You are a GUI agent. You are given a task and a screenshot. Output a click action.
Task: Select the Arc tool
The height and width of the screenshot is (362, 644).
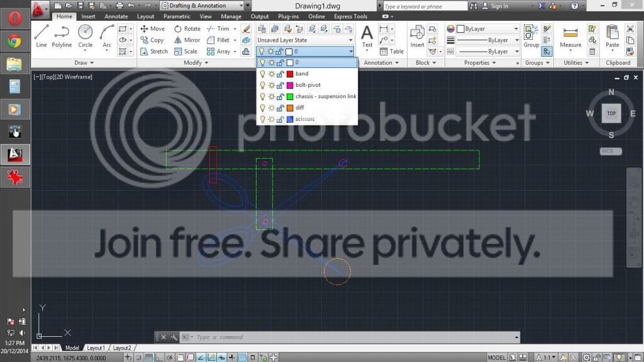107,35
